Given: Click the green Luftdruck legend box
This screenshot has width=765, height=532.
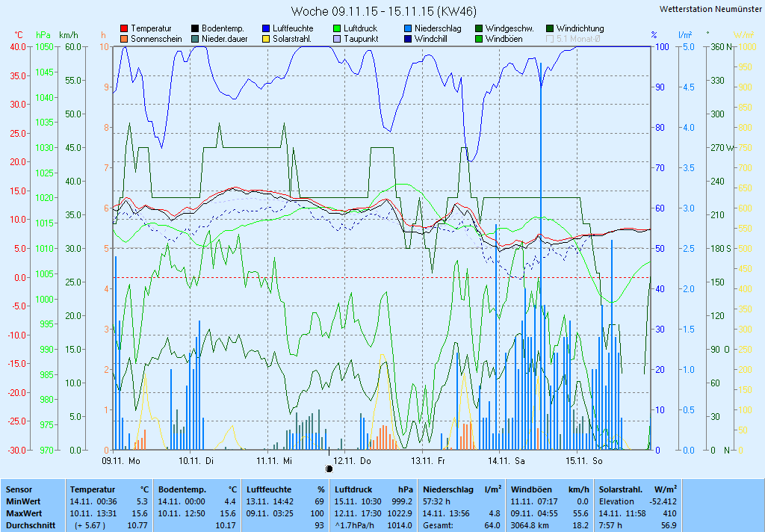Looking at the screenshot, I should tap(338, 28).
